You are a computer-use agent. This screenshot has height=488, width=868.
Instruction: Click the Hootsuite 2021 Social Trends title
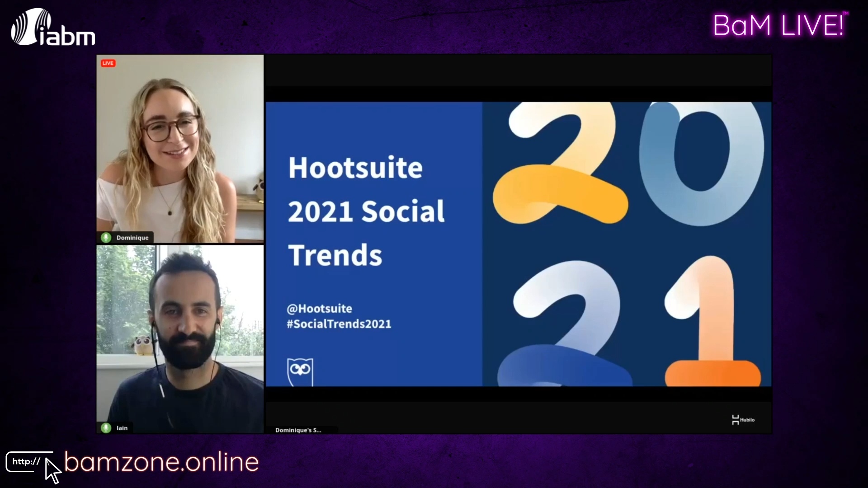click(x=366, y=211)
